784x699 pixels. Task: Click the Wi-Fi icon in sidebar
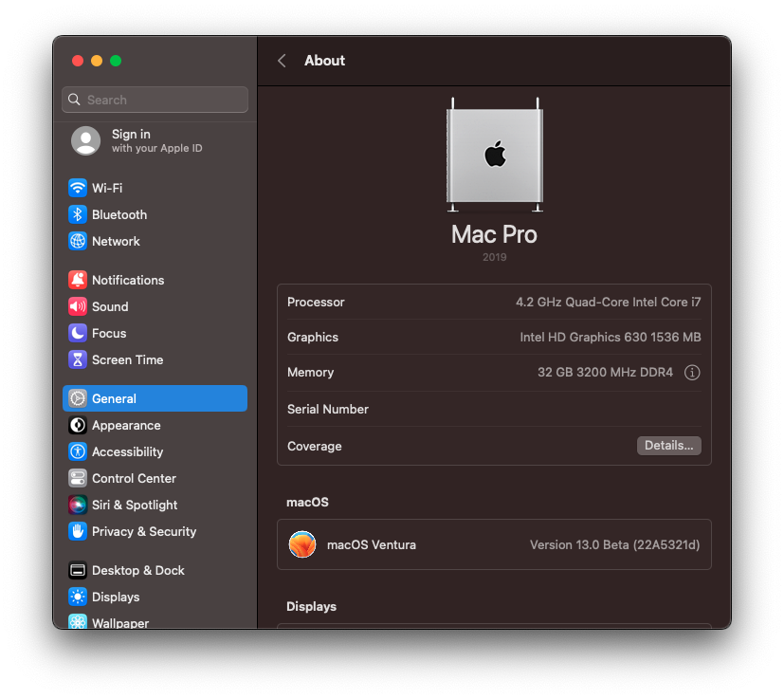pos(78,188)
